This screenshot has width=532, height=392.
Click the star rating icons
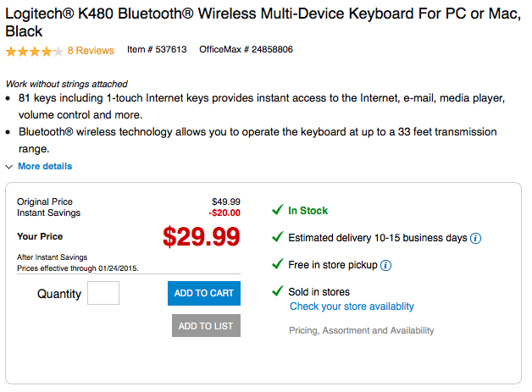[35, 51]
